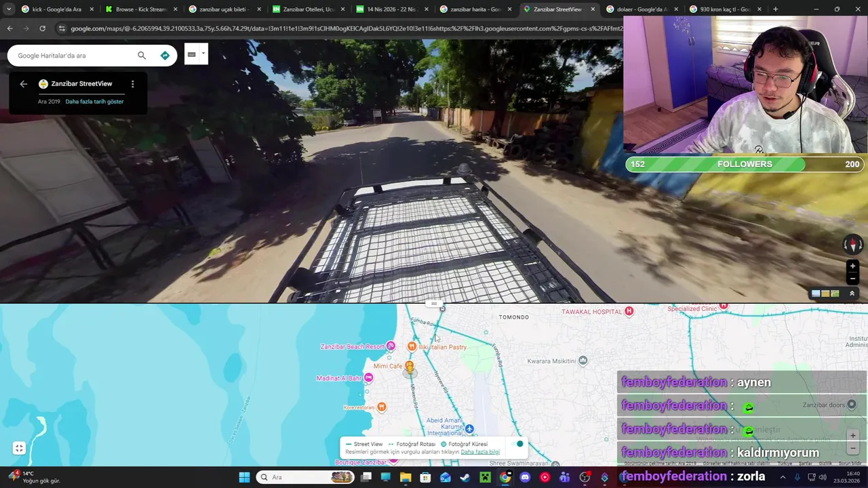Click 'Daha fazla tarih göster' link
The height and width of the screenshot is (488, 868).
pyautogui.click(x=94, y=102)
